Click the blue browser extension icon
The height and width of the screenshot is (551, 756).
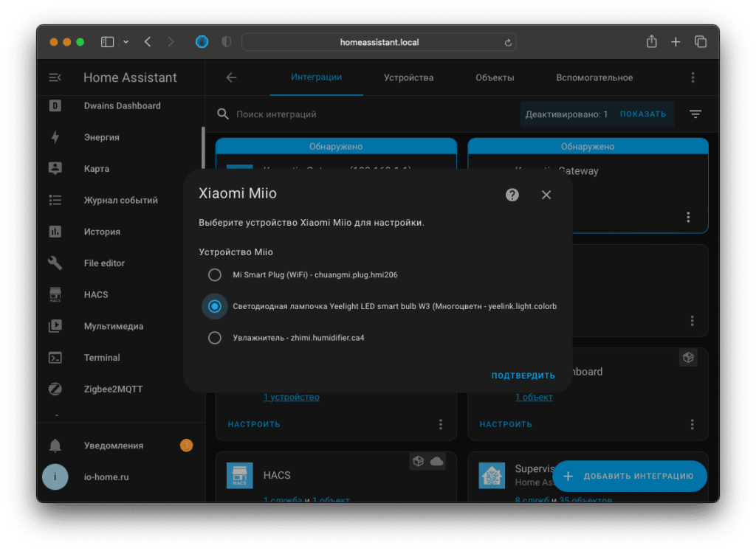coord(202,42)
